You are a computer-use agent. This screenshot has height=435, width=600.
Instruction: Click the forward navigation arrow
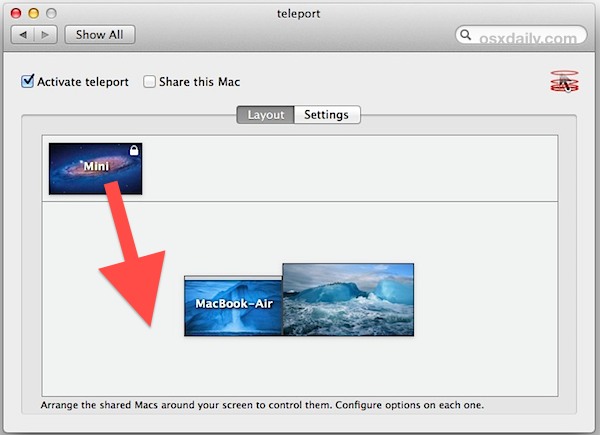click(x=46, y=35)
